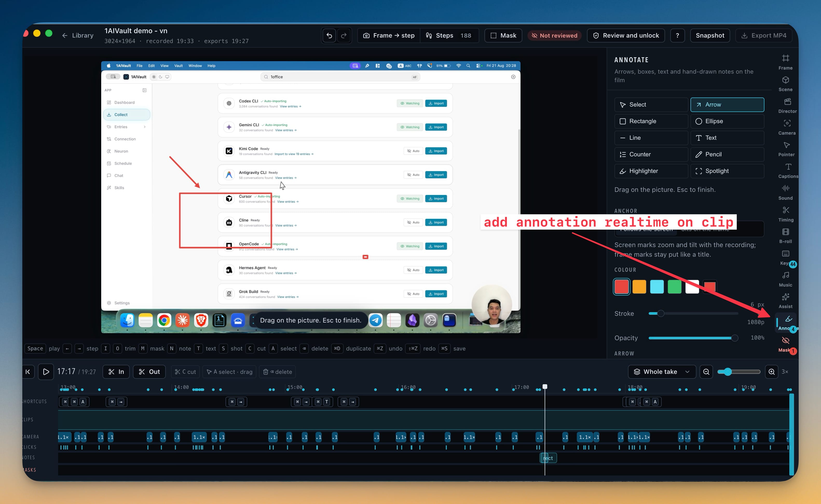Screen dimensions: 821x504
Task: Set the trim In point
Action: click(116, 372)
